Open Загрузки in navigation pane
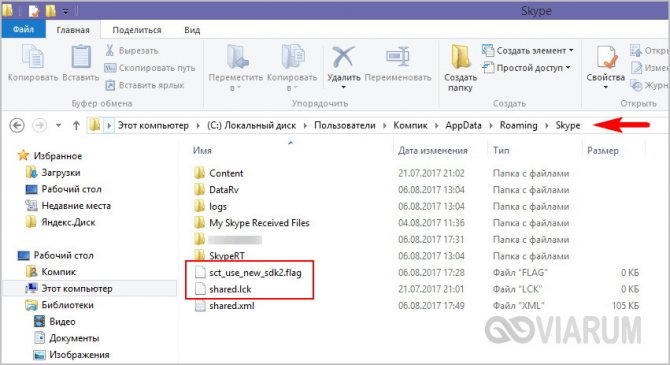 [x=60, y=173]
